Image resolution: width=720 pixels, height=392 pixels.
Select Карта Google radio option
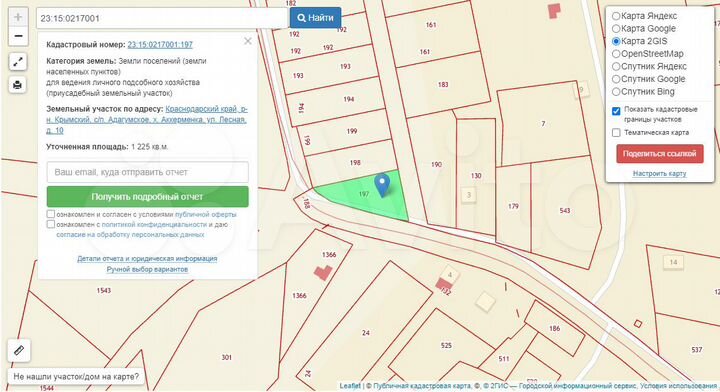[x=616, y=28]
